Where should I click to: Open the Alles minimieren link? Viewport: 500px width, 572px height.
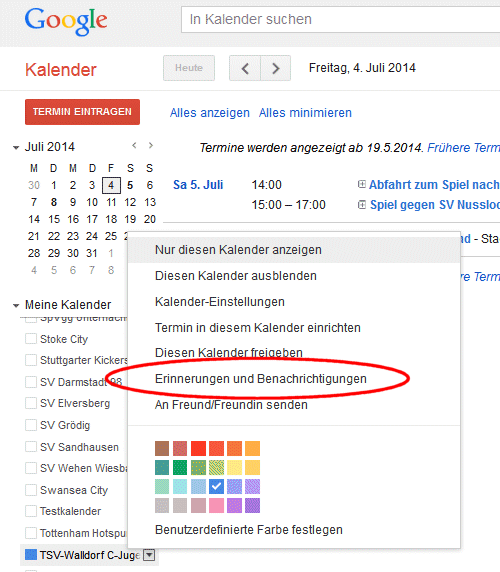coord(305,113)
